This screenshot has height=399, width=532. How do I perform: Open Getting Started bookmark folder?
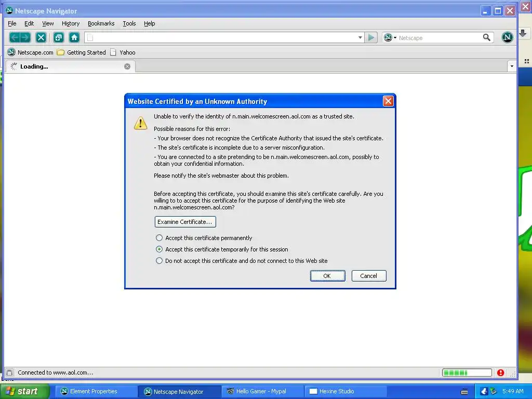[82, 52]
